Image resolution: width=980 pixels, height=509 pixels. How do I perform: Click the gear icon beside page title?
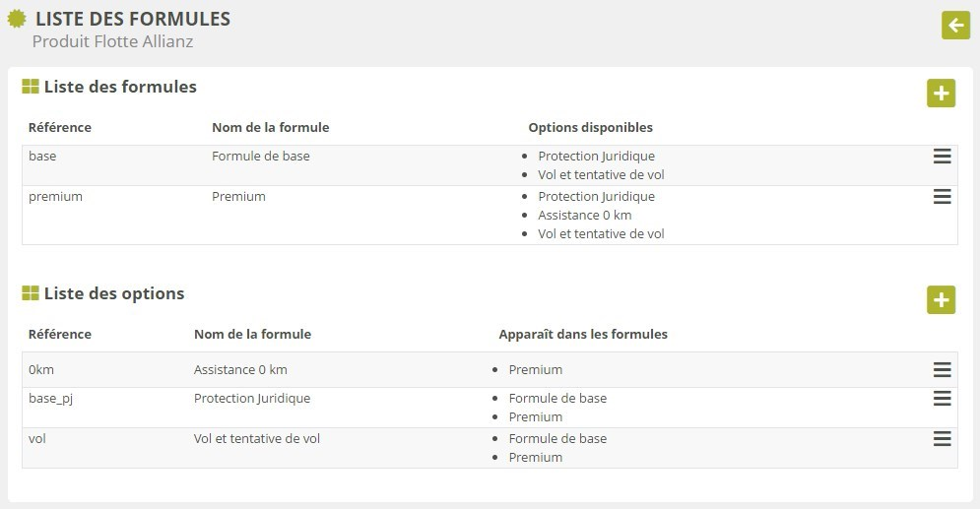pos(16,18)
